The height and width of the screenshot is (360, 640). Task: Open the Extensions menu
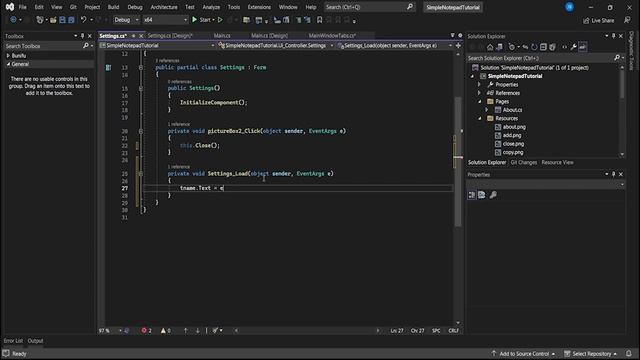tap(259, 7)
